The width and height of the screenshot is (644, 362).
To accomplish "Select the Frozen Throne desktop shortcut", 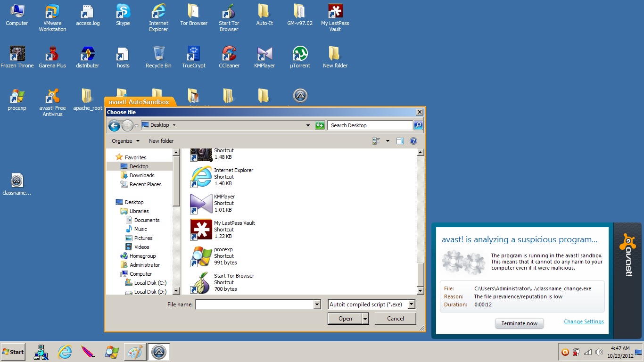I will [x=17, y=58].
